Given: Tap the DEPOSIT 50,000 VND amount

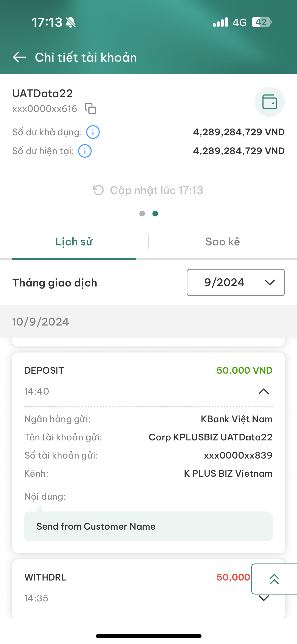Looking at the screenshot, I should coord(244,370).
